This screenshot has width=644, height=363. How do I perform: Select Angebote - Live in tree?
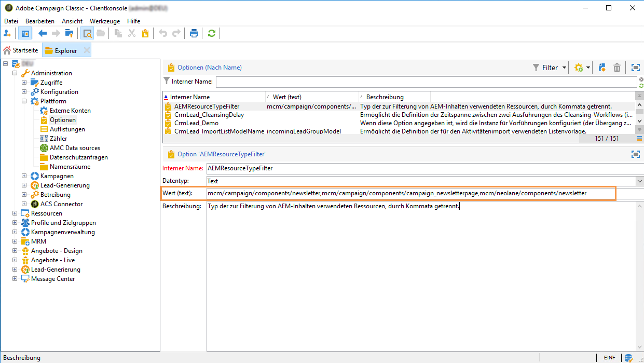[52, 260]
